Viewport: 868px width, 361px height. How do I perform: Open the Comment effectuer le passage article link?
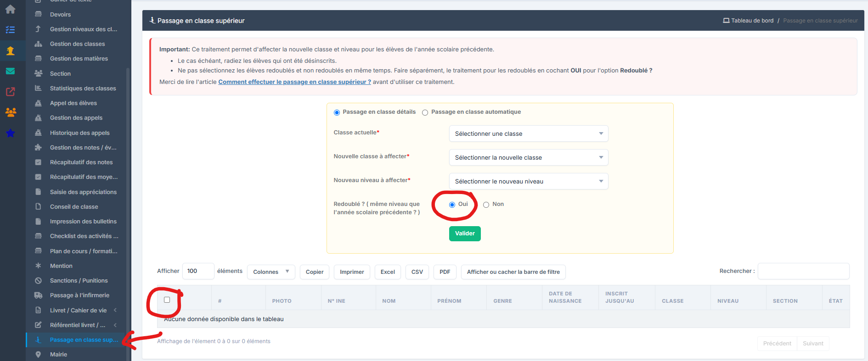coord(294,82)
